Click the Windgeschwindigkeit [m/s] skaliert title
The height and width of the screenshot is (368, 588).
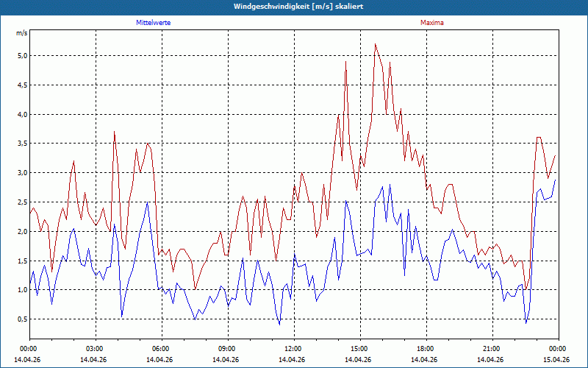[x=298, y=7]
